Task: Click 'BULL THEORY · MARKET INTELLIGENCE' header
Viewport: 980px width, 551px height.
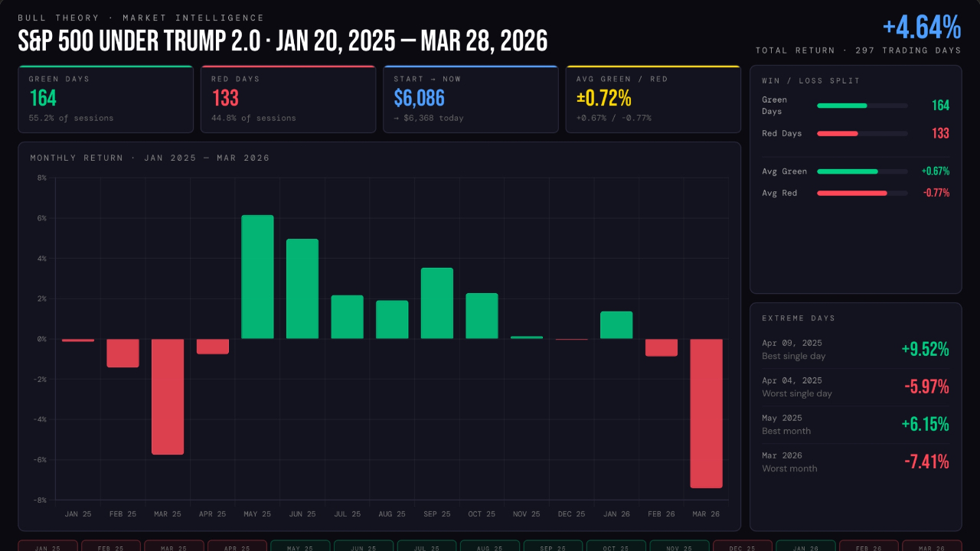Action: [141, 18]
